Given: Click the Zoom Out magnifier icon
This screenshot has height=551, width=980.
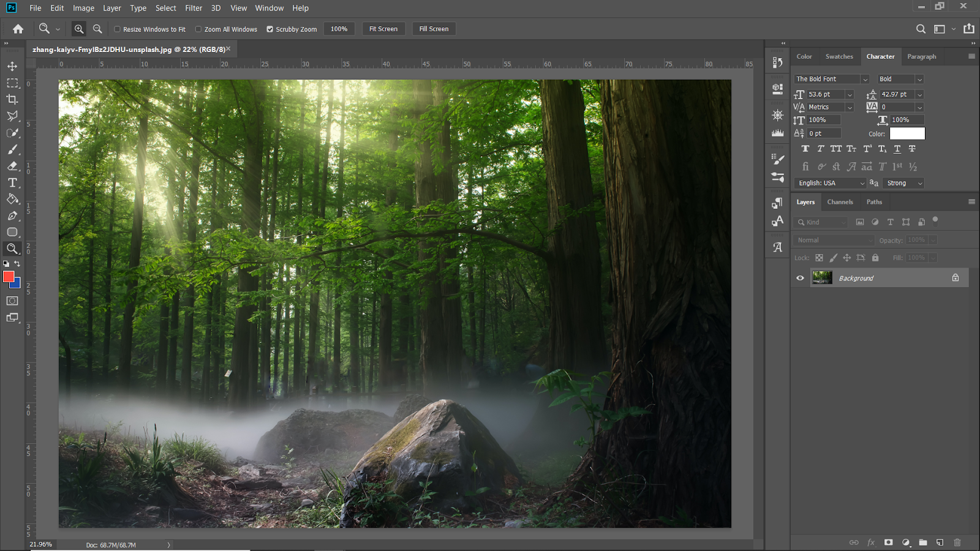Looking at the screenshot, I should 97,29.
